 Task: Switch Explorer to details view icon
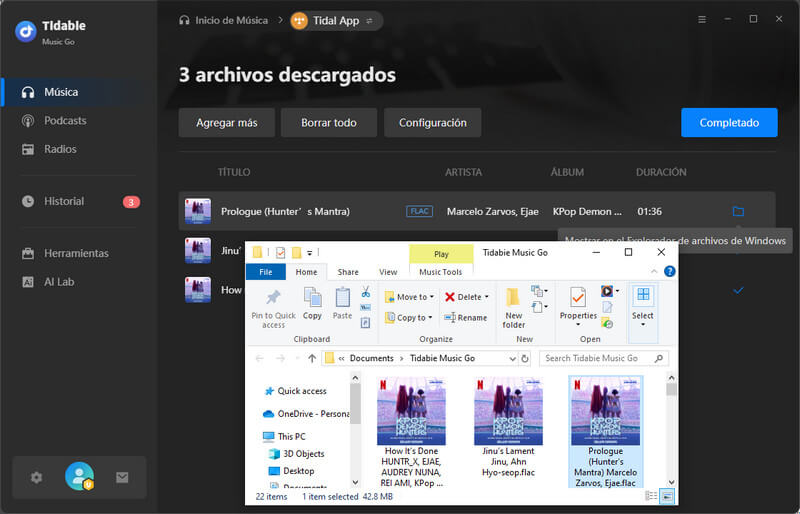[x=651, y=496]
